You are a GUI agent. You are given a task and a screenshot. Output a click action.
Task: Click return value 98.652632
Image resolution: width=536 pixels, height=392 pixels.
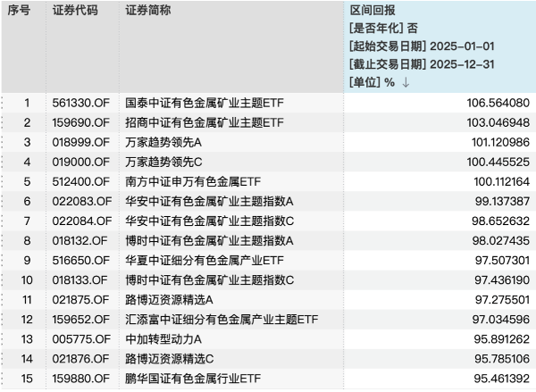tap(500, 221)
